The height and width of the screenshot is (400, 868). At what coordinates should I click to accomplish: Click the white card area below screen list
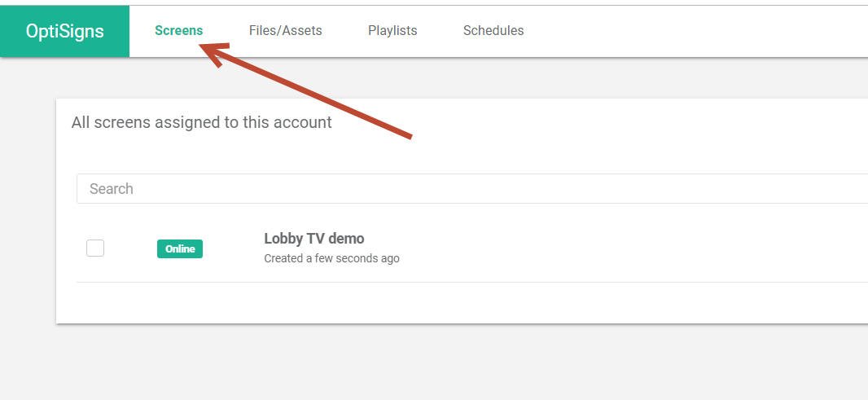[x=462, y=302]
